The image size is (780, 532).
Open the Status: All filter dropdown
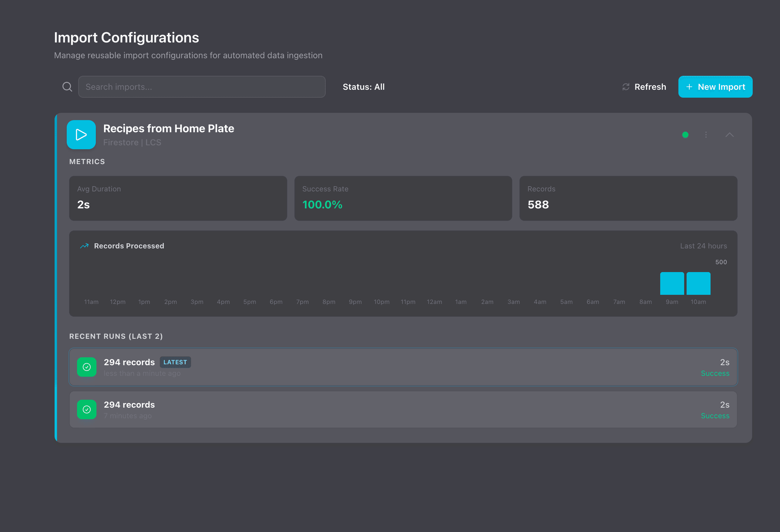364,87
